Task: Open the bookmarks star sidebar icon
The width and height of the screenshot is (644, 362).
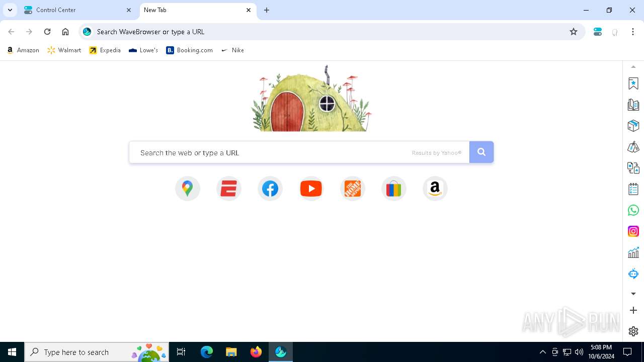Action: [x=633, y=83]
